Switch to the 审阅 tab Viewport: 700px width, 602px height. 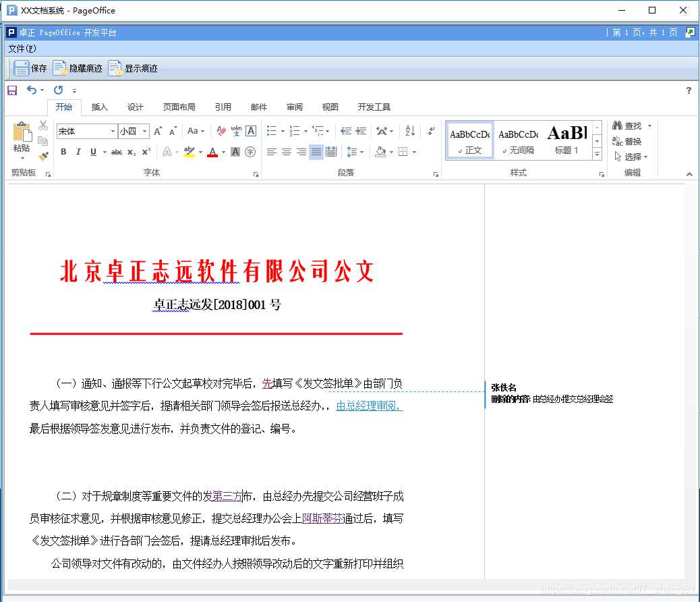coord(294,107)
